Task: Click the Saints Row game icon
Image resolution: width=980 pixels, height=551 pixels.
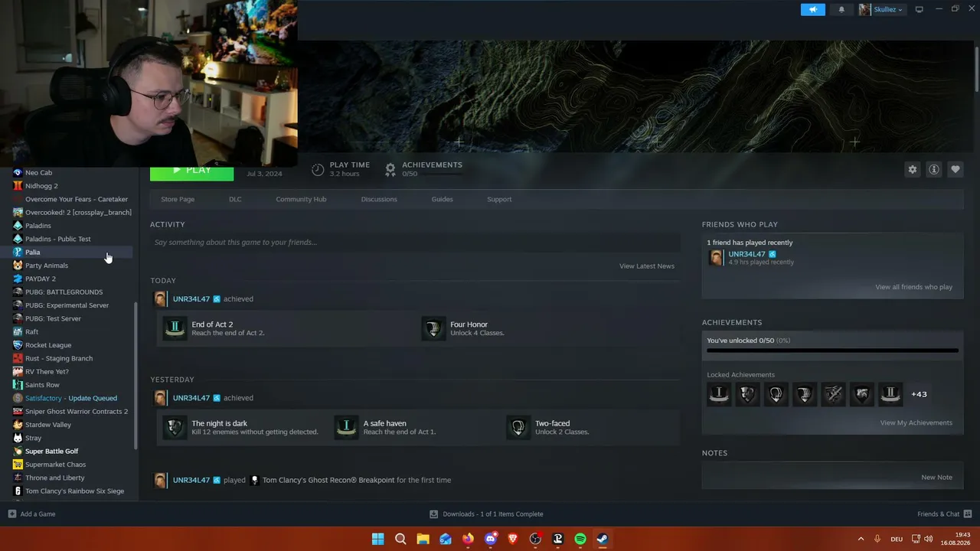Action: coord(18,385)
